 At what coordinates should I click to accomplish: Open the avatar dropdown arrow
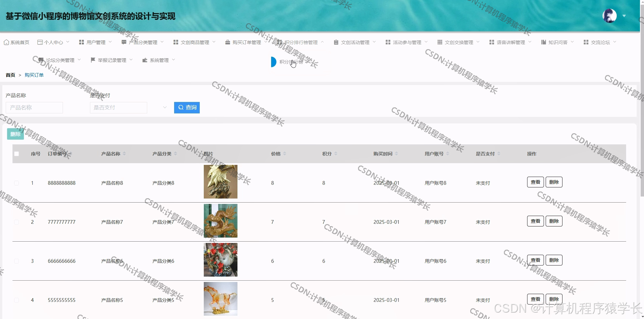[x=624, y=16]
